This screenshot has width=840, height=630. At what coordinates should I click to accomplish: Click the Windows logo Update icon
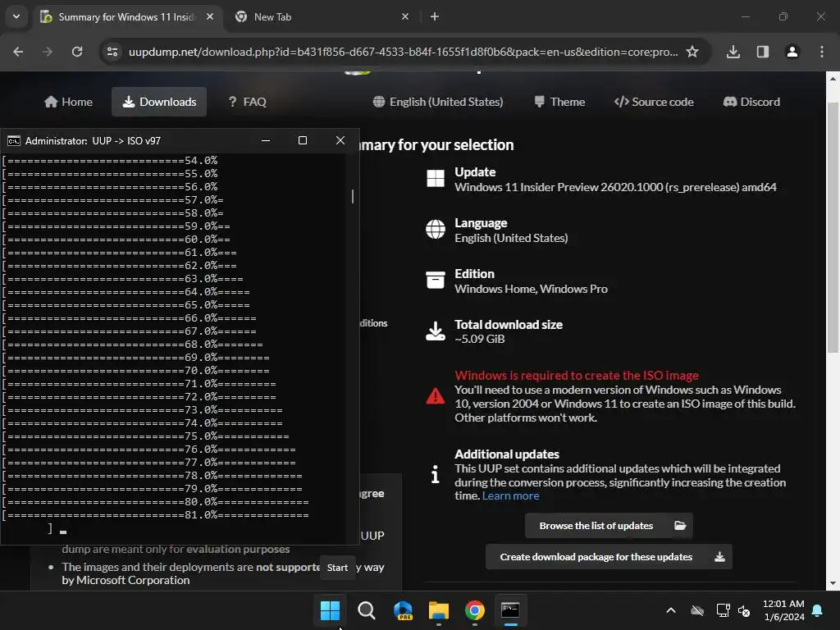[436, 178]
